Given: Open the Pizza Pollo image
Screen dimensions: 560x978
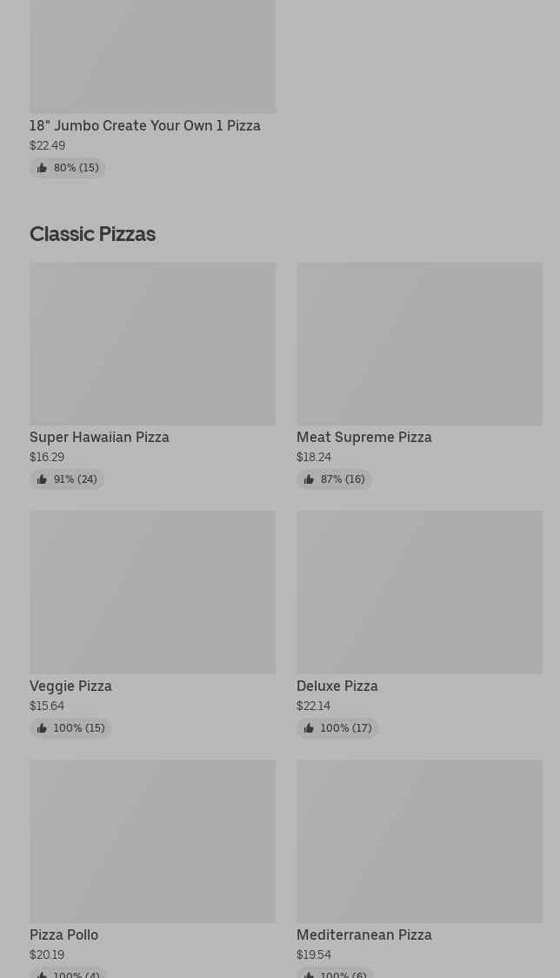Looking at the screenshot, I should pyautogui.click(x=152, y=841).
